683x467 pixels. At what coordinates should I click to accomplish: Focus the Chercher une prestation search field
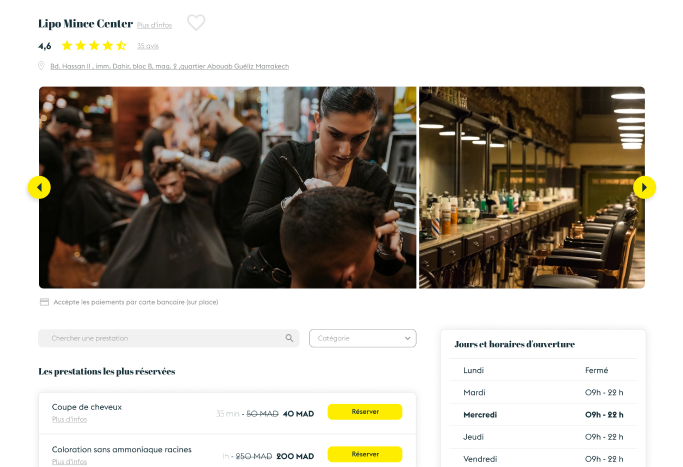[169, 338]
